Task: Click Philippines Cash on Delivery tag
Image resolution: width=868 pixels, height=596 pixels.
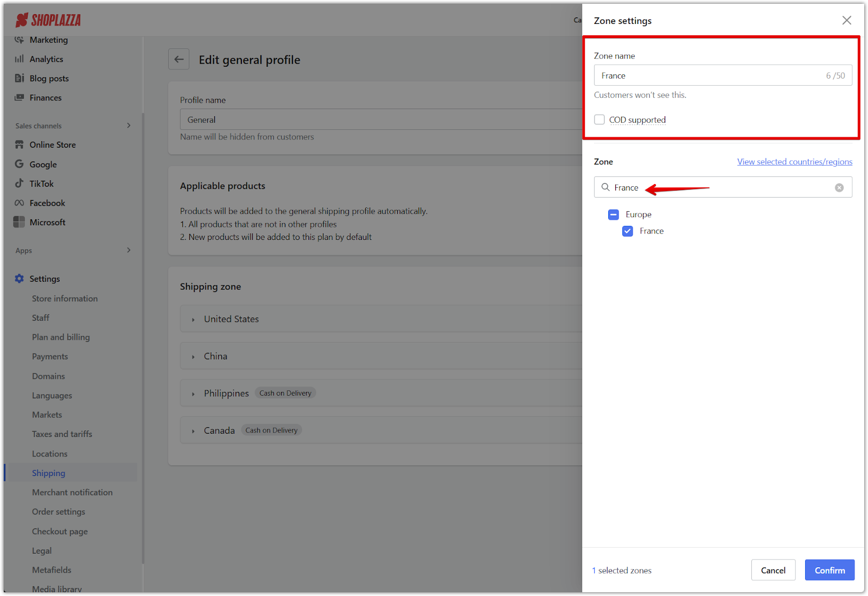Action: point(285,393)
